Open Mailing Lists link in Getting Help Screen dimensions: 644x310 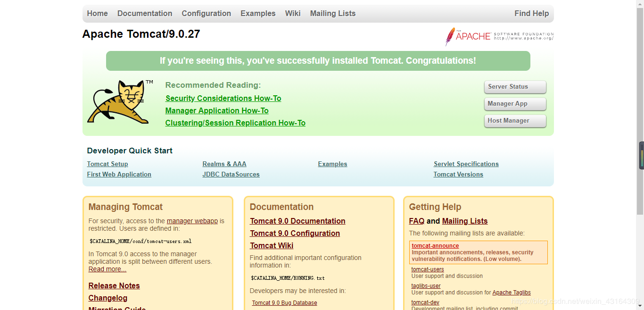click(x=465, y=221)
